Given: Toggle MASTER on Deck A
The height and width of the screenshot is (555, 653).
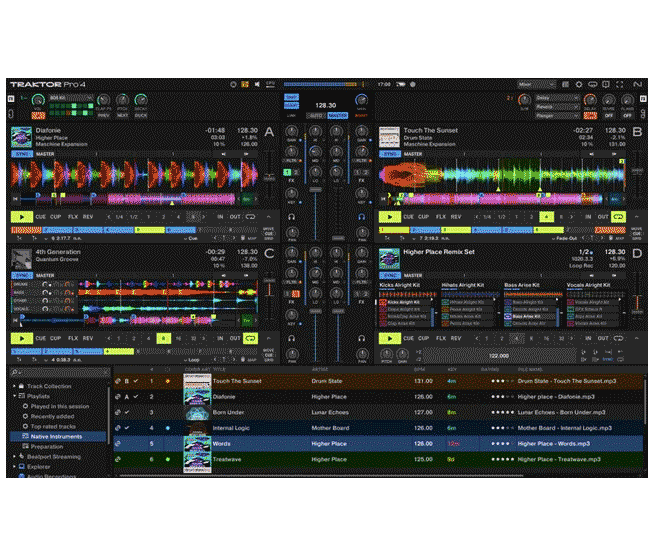Looking at the screenshot, I should pyautogui.click(x=45, y=154).
